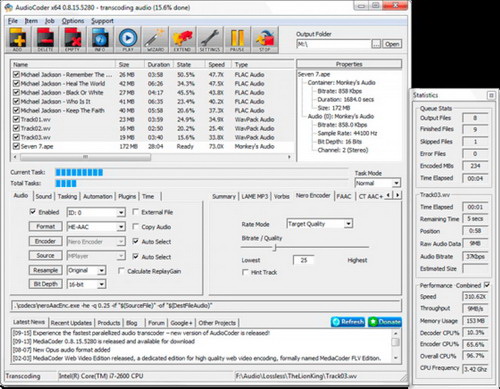Toggle the Performance Combined checkbox
Image resolution: width=500 pixels, height=389 pixels.
click(487, 285)
